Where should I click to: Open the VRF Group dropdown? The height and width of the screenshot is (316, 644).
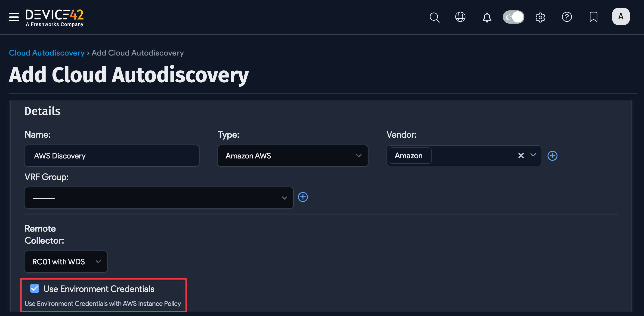158,198
